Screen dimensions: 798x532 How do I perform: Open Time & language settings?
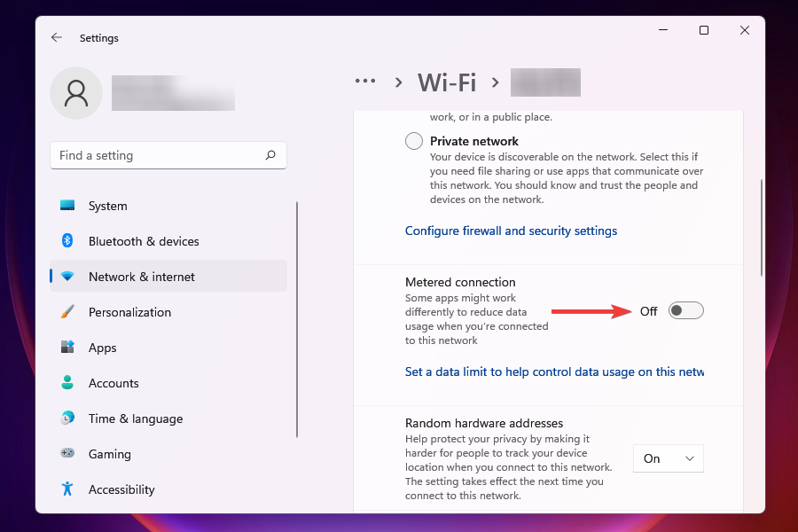point(168,419)
